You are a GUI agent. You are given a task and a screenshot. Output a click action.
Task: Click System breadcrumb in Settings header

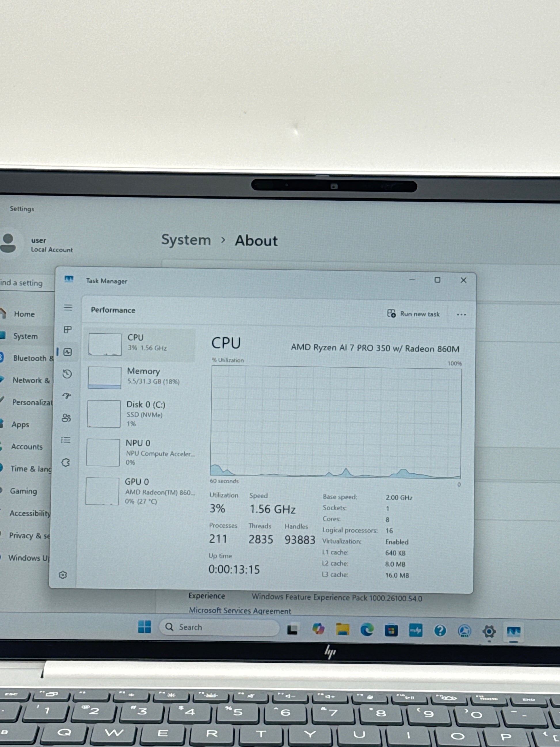click(x=186, y=240)
